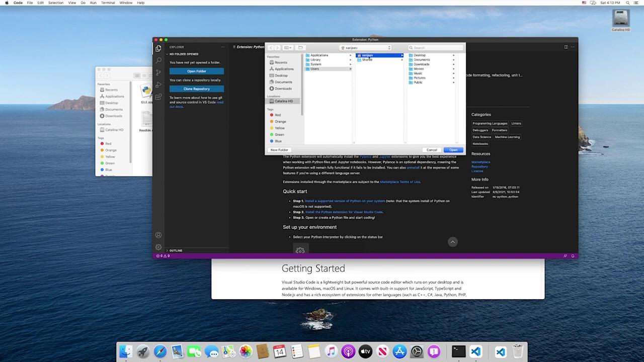Click the Search icon in activity bar
The height and width of the screenshot is (362, 644).
click(x=158, y=60)
